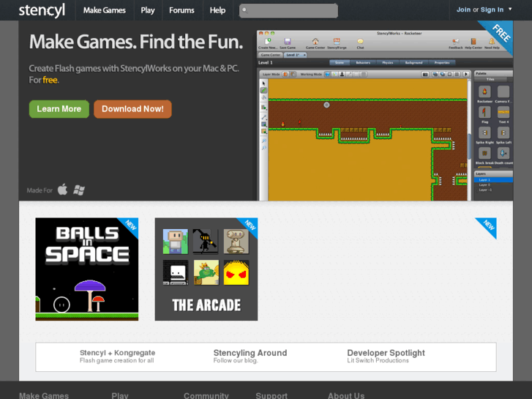Open the Balls in Space game thumbnail
The height and width of the screenshot is (399, 532).
click(x=87, y=269)
